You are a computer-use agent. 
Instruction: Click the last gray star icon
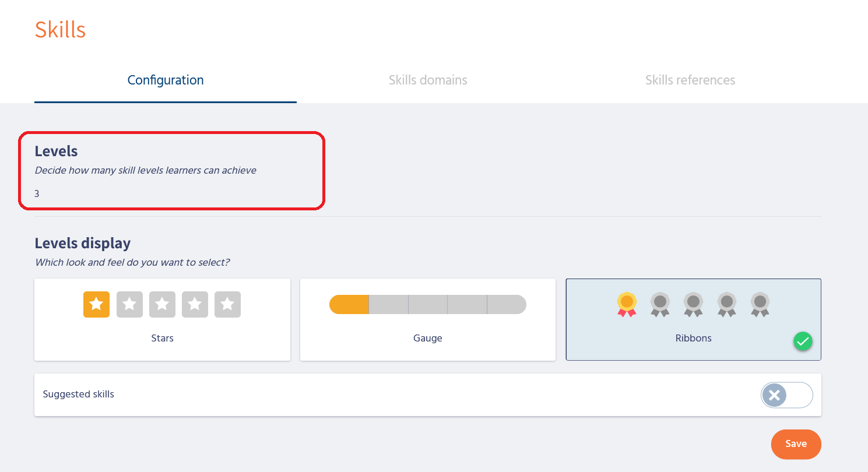click(227, 304)
